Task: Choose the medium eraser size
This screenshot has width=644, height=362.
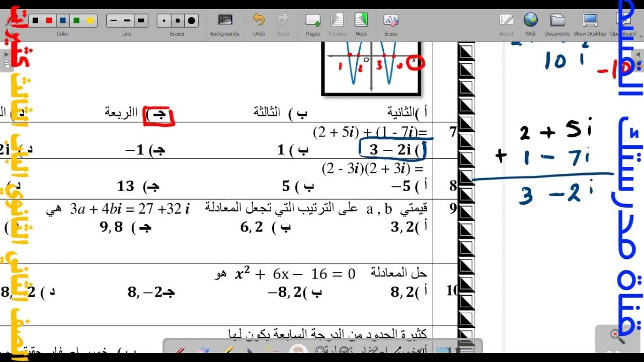Action: click(x=178, y=21)
